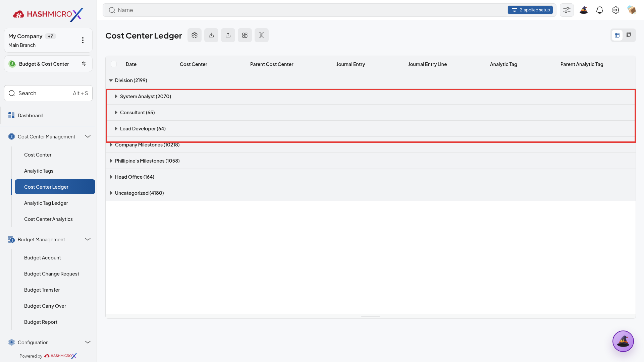Screen dimensions: 644x362
Task: Open Dashboard in the sidebar
Action: 48,115
